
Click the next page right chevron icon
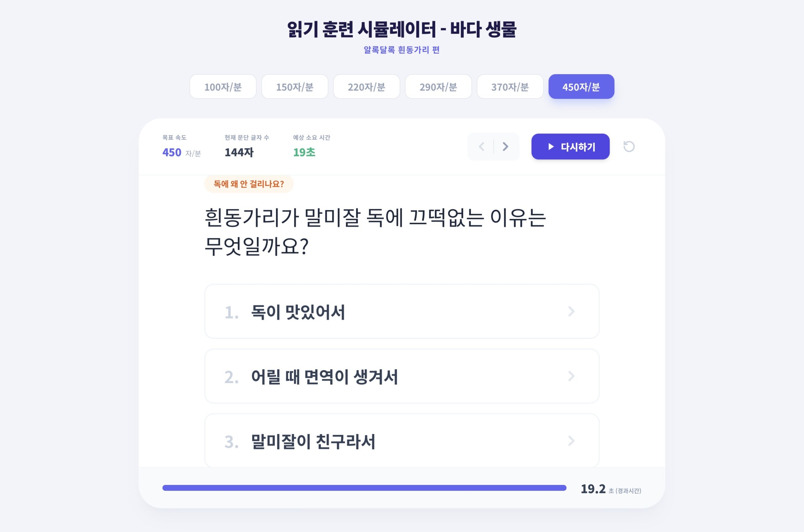click(505, 147)
